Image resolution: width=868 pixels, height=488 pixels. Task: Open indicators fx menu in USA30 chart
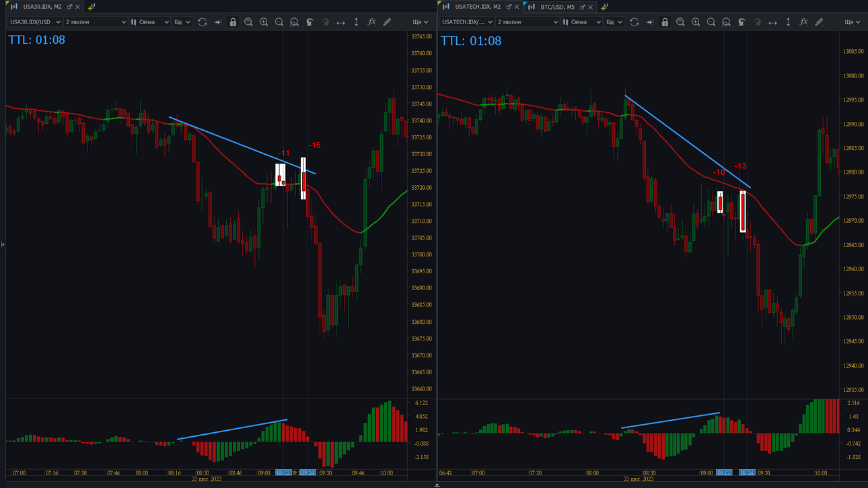click(x=371, y=22)
